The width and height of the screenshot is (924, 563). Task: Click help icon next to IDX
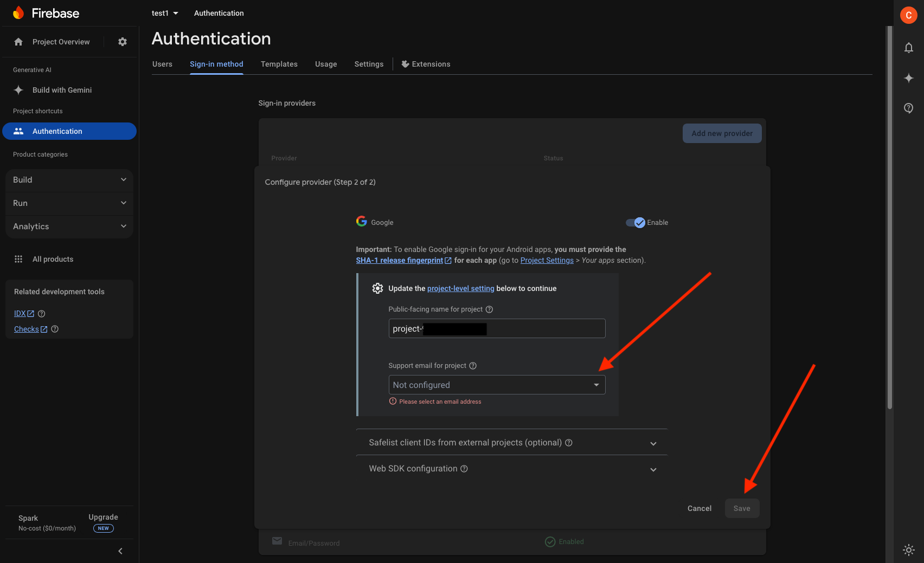42,314
